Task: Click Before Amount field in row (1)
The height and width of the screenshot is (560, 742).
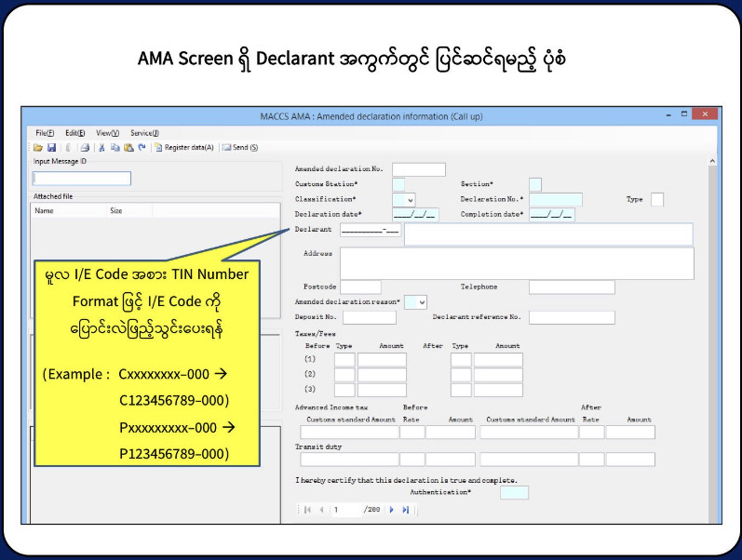Action: pyautogui.click(x=382, y=359)
